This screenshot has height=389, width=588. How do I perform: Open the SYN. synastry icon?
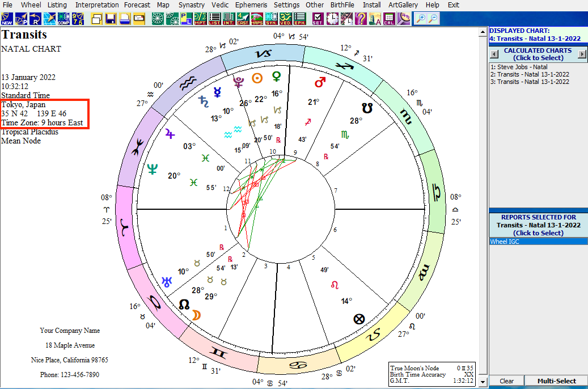(272, 19)
